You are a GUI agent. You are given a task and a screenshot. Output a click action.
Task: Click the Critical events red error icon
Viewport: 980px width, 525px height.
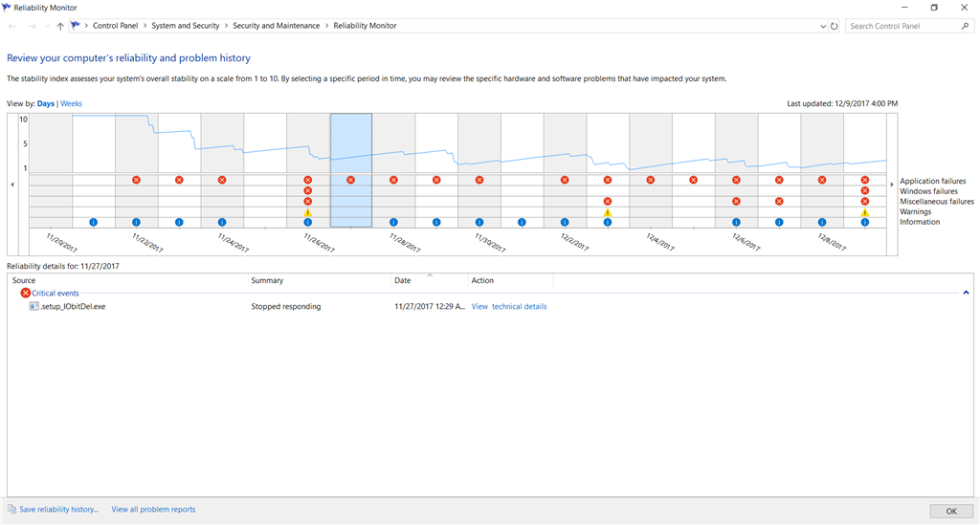click(x=26, y=293)
